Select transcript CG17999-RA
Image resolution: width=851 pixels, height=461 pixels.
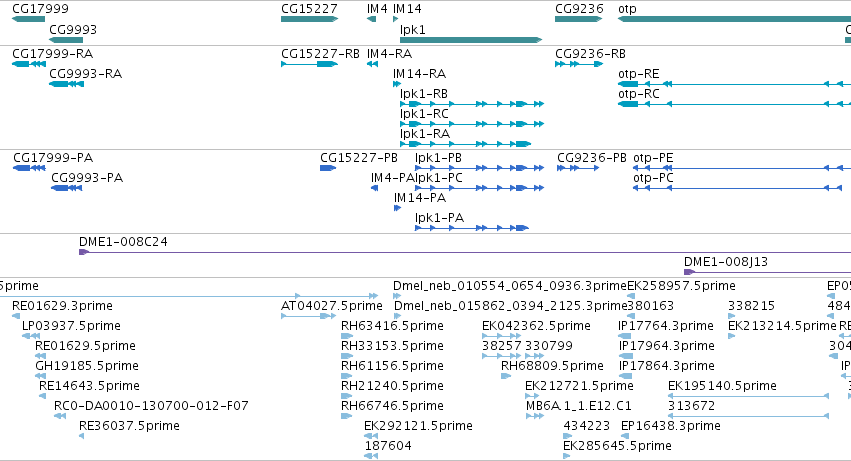[53, 54]
